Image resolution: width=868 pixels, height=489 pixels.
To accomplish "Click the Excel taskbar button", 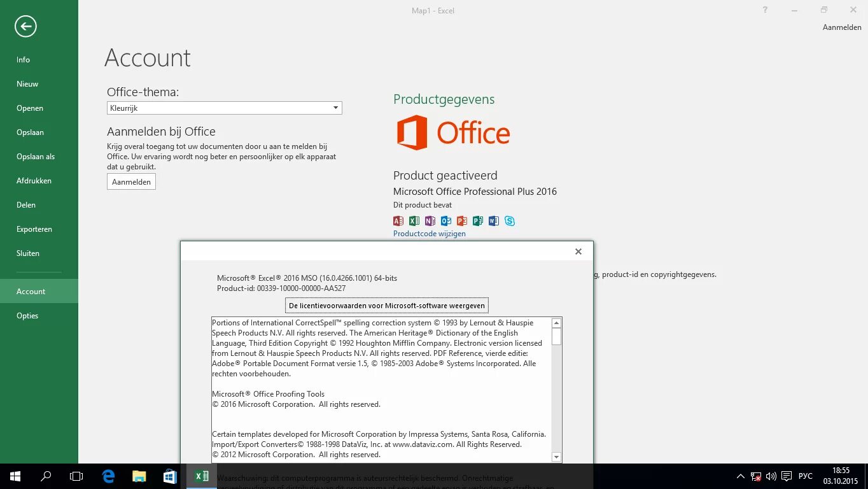I will point(202,476).
